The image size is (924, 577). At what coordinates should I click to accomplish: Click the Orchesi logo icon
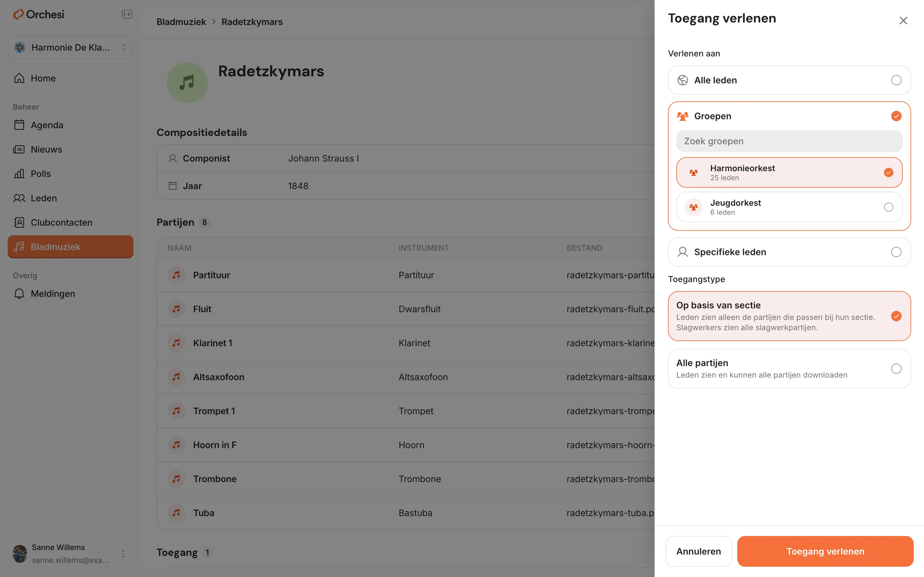tap(18, 14)
